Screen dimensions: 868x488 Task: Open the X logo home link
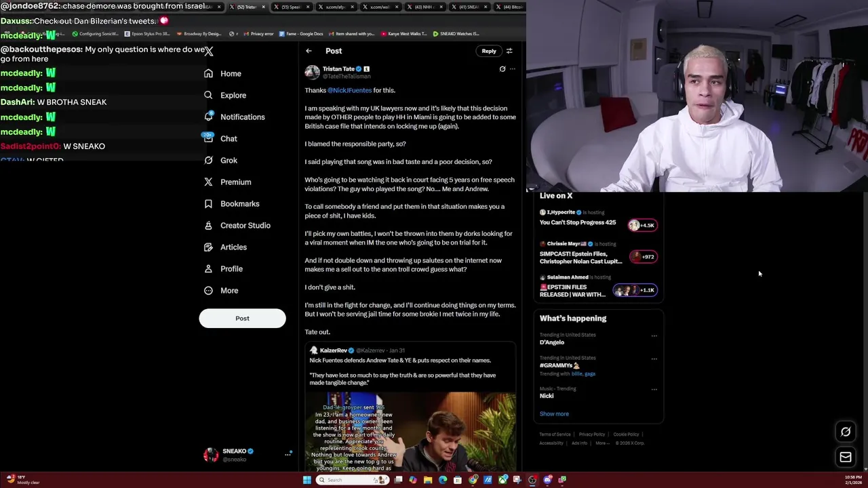click(209, 52)
